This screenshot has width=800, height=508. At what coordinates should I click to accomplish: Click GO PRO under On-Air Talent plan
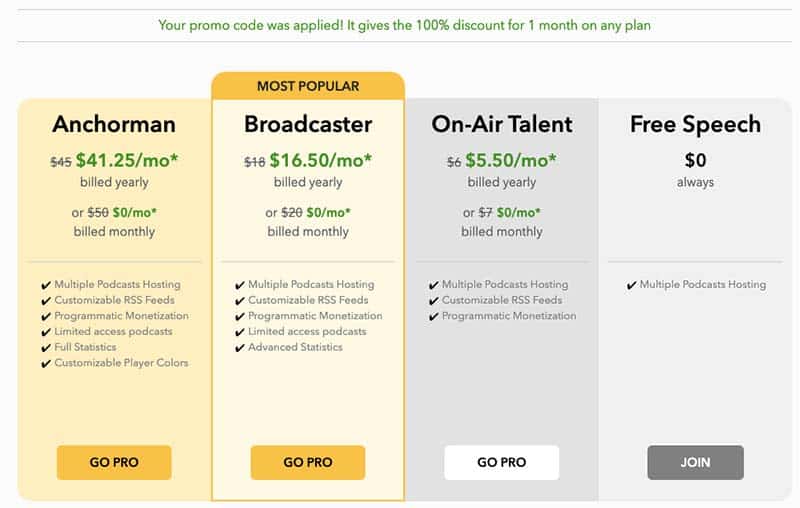502,462
